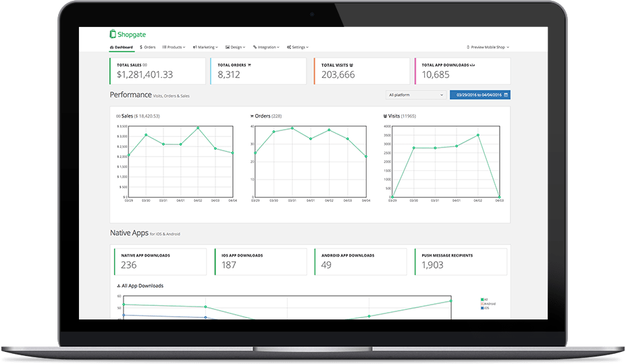Viewport: 626px width, 364px height.
Task: Click the people icon beside Total Visits
Action: point(352,65)
